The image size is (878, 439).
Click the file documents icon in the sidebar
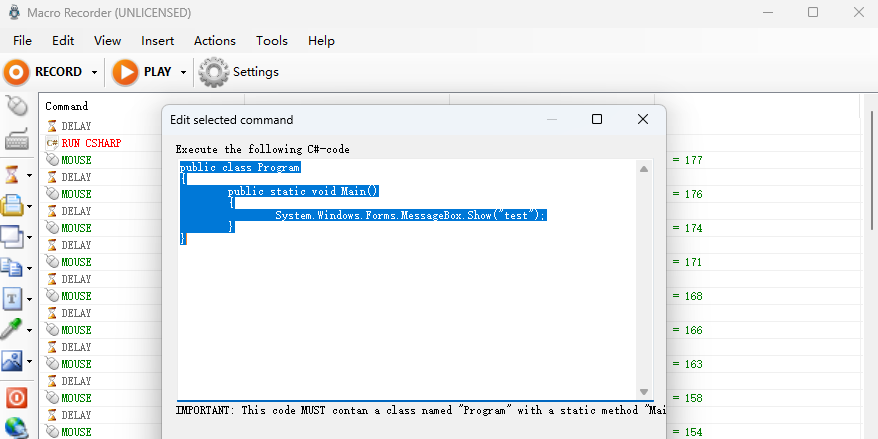click(x=12, y=268)
